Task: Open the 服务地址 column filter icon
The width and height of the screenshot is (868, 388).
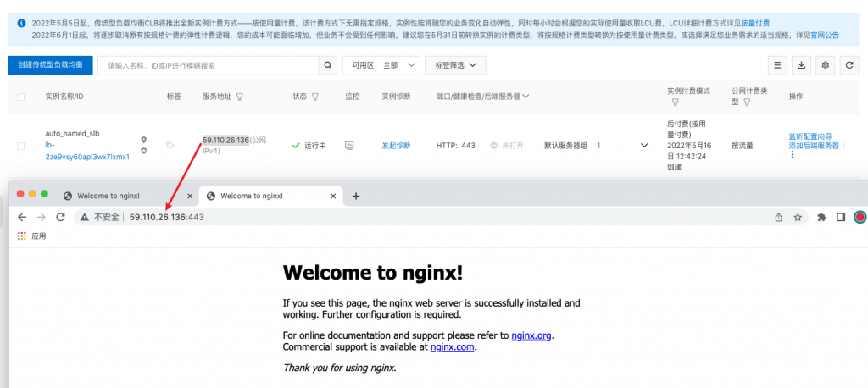Action: [x=240, y=97]
